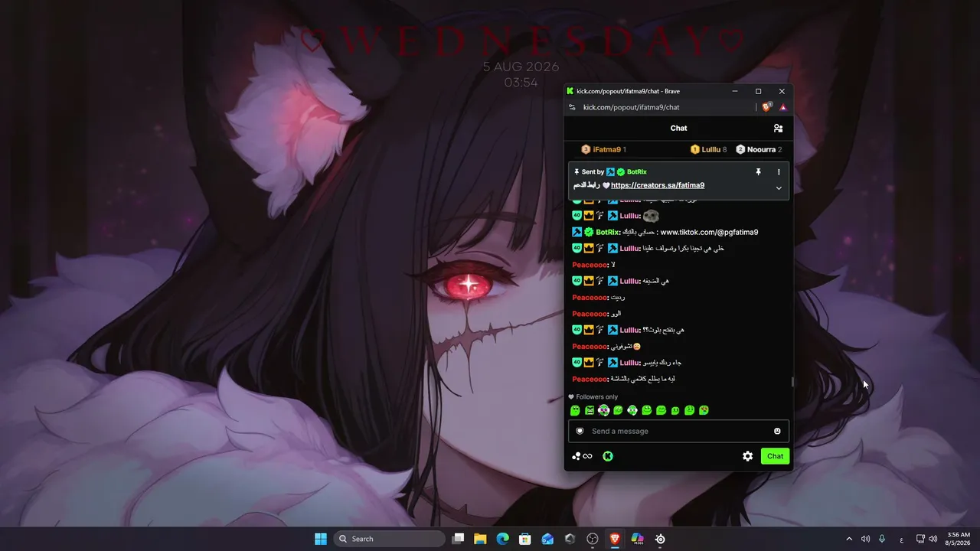The width and height of the screenshot is (980, 551).
Task: Insert the first green emote in quick row
Action: pos(575,411)
